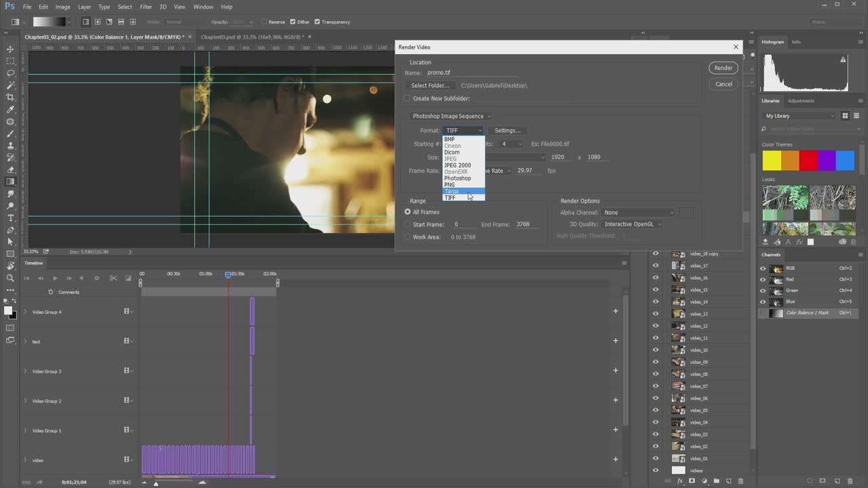Click Cancel in Render Video dialog
Image resolution: width=868 pixels, height=488 pixels.
tap(724, 84)
